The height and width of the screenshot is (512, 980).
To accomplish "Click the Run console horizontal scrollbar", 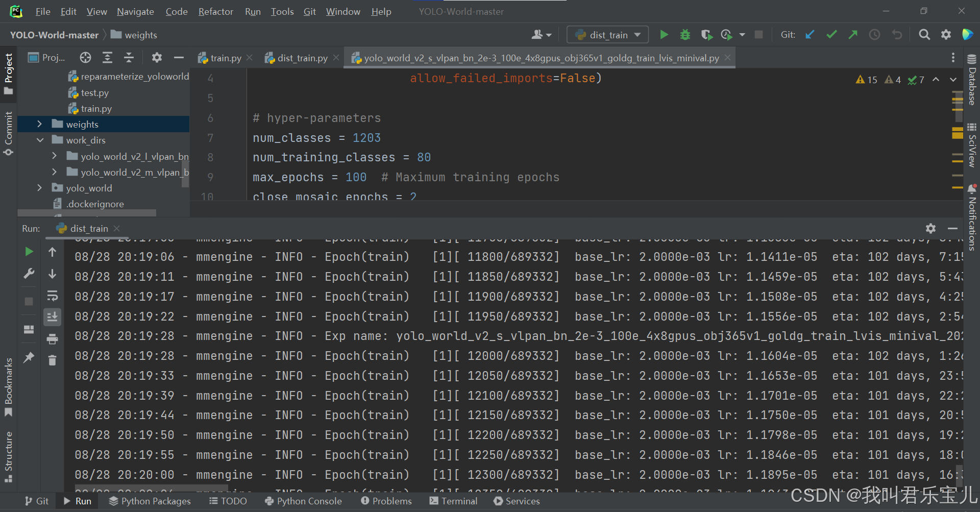I will (x=151, y=489).
